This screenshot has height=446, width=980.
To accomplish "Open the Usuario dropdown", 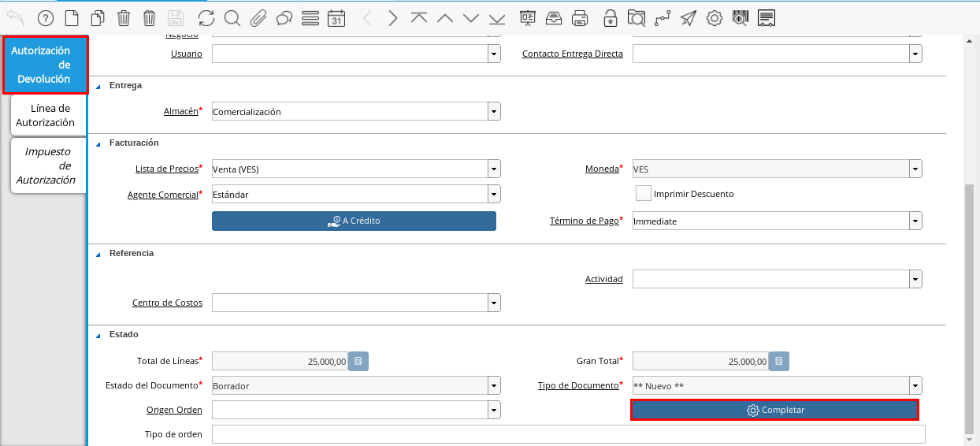I will tap(494, 54).
